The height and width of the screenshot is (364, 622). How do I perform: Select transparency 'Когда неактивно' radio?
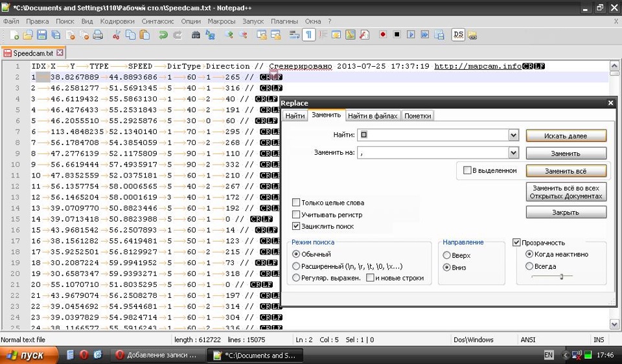coord(529,254)
